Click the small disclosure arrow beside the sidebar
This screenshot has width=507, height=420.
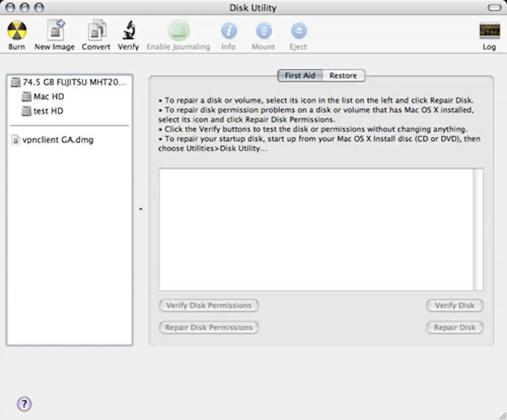coord(141,209)
